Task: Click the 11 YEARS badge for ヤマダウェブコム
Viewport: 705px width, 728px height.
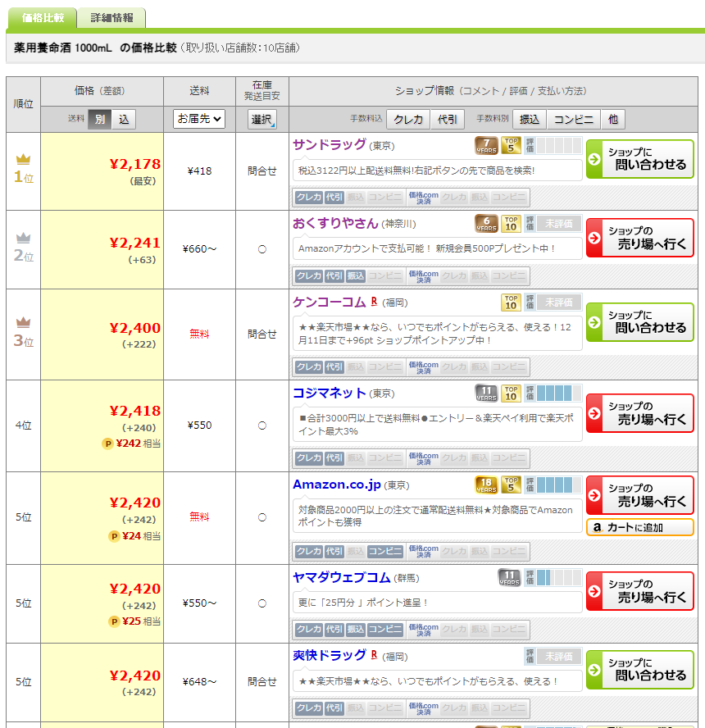Action: [x=509, y=578]
